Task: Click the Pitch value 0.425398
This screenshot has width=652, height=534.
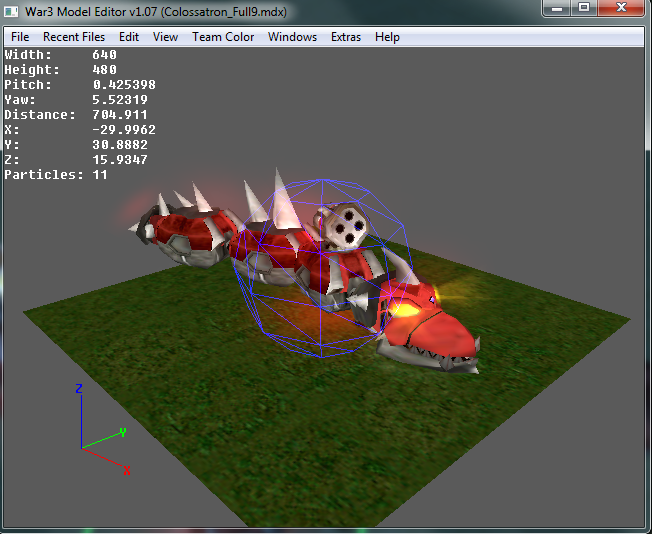Action: click(124, 84)
